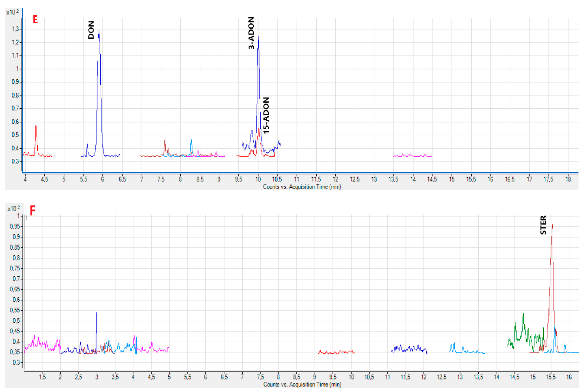Click the red panel letter E
This screenshot has height=392, width=586.
coord(35,19)
